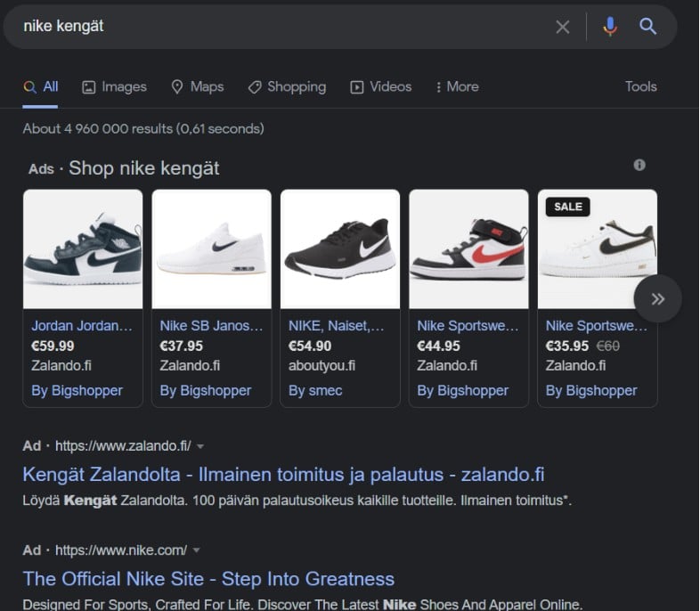Show the Videos tab results
The height and width of the screenshot is (611, 700).
tap(381, 86)
